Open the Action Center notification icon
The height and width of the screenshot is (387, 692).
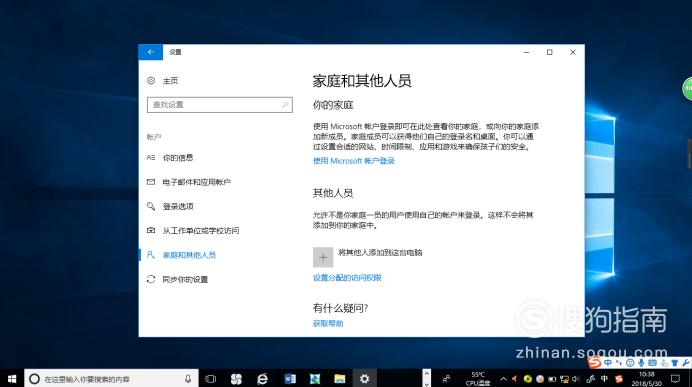point(675,379)
